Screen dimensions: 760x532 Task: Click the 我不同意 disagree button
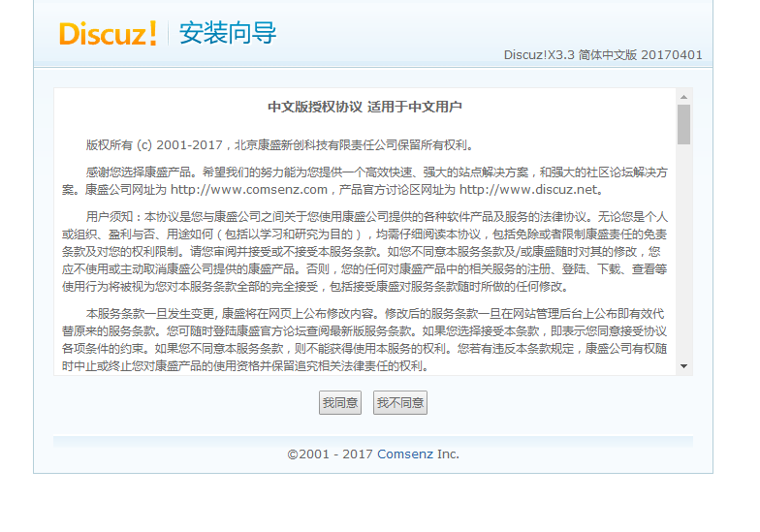pyautogui.click(x=399, y=403)
